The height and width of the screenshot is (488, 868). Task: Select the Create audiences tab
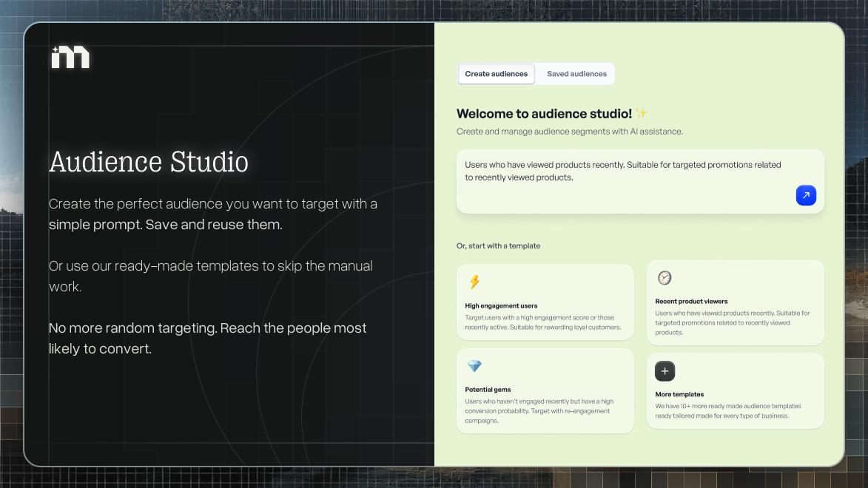point(496,74)
